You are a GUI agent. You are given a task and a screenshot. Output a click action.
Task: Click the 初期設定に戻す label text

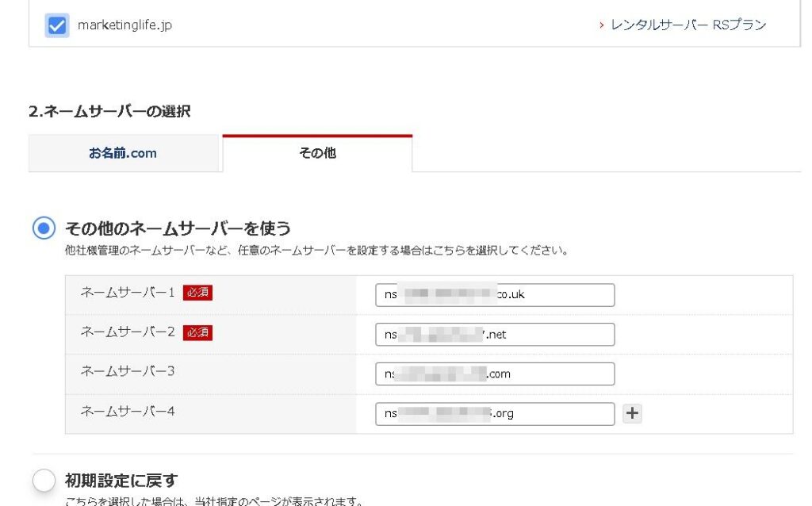coord(121,481)
